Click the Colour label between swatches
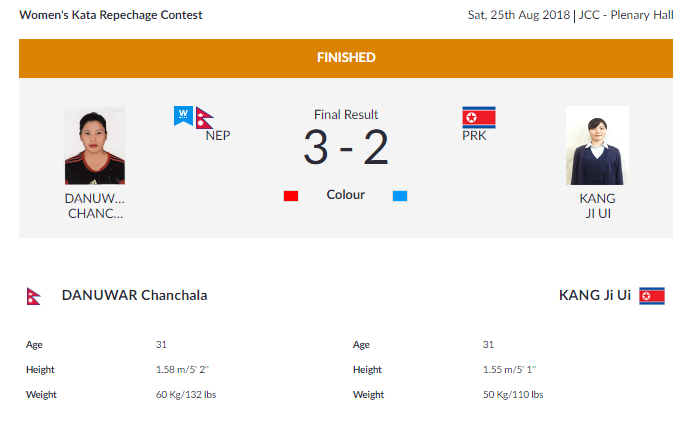This screenshot has width=690, height=424. [x=345, y=195]
